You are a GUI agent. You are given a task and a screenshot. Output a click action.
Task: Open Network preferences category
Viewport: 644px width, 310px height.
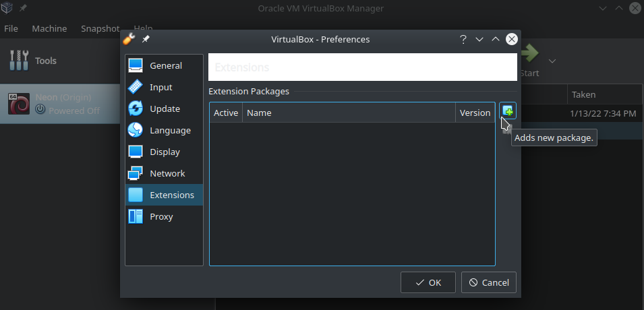pyautogui.click(x=164, y=173)
